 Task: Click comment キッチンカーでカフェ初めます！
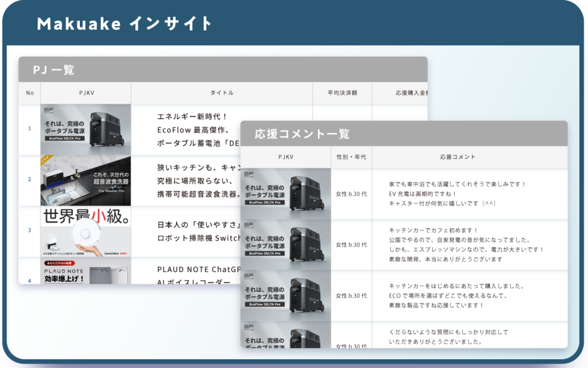tap(433, 230)
